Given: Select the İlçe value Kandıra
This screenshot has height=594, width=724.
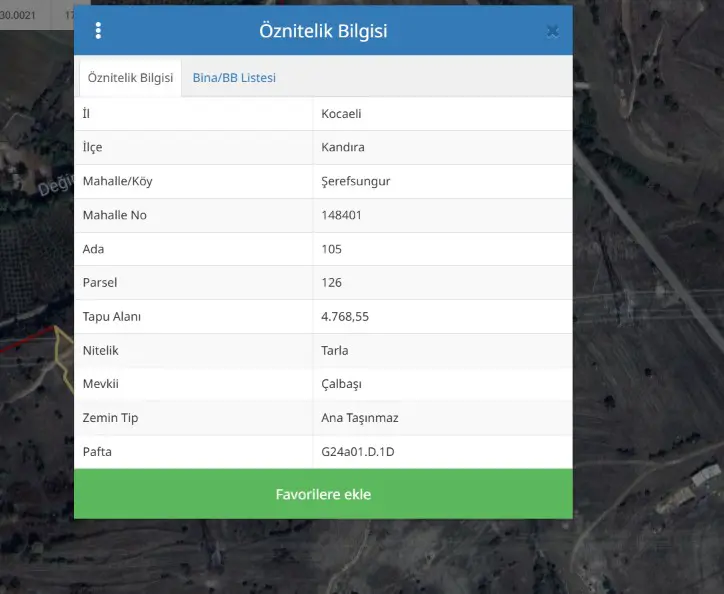Looking at the screenshot, I should coord(343,147).
